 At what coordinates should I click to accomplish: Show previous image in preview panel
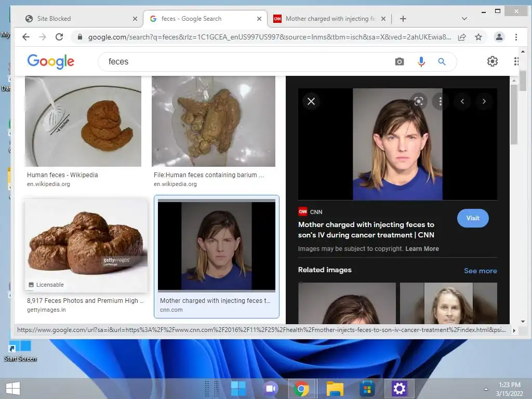click(462, 101)
